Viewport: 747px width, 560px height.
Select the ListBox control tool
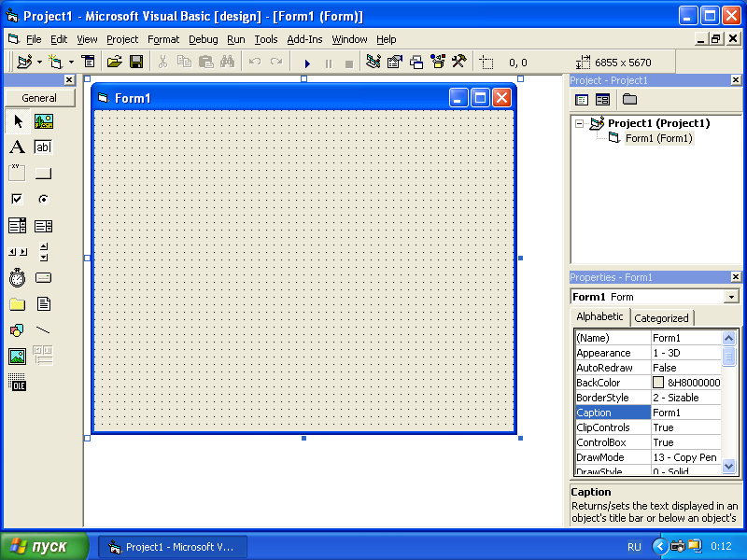coord(43,226)
